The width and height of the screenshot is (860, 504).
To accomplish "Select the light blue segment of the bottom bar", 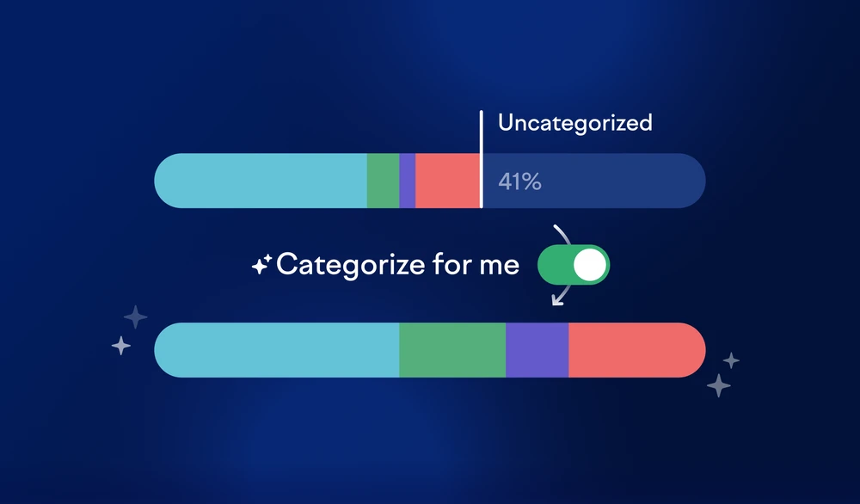I will 276,350.
